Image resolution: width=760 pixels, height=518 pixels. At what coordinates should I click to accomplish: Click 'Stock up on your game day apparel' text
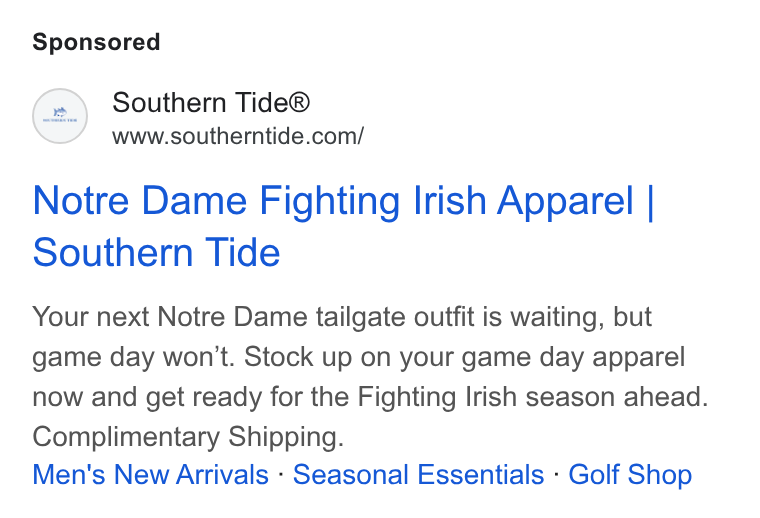pos(464,358)
